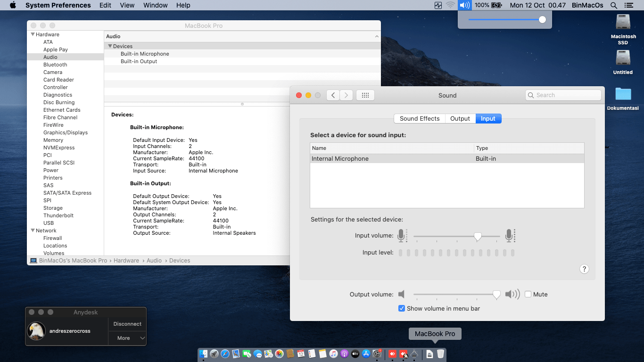
Task: Click the Show All grid icon in Sound
Action: 365,95
